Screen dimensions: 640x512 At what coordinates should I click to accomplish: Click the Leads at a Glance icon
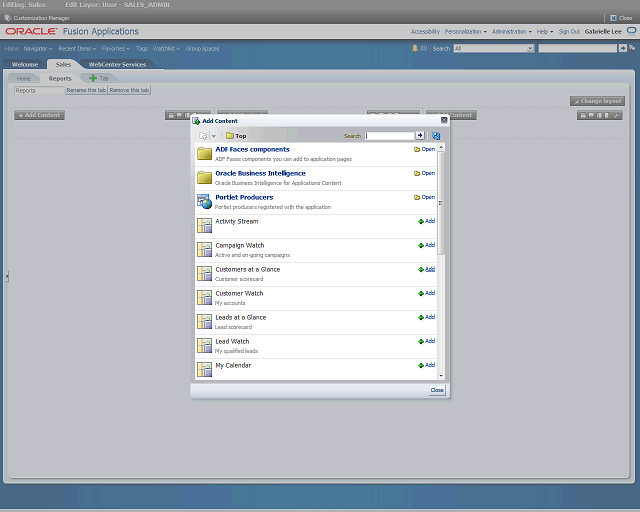pyautogui.click(x=204, y=322)
